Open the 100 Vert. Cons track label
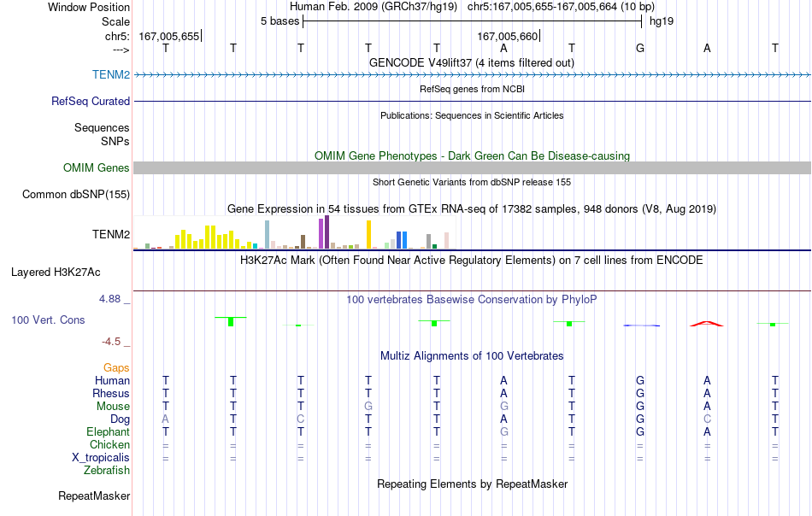This screenshot has height=516, width=812. click(48, 320)
